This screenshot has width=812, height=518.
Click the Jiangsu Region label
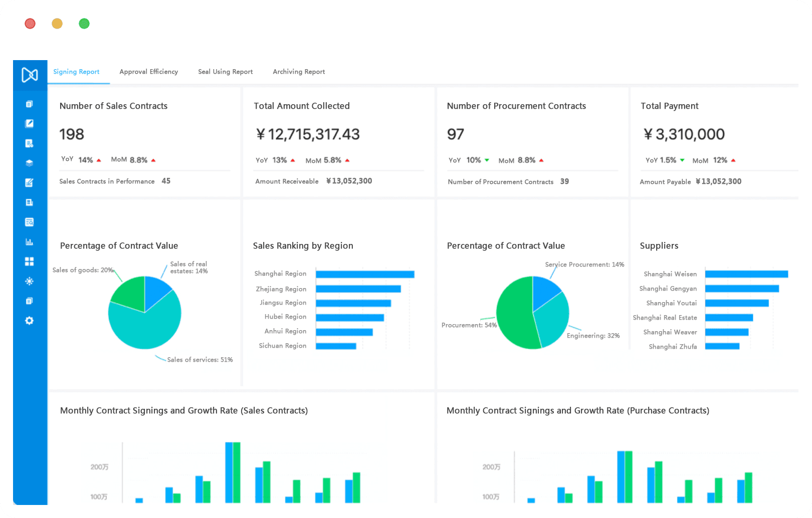[283, 303]
